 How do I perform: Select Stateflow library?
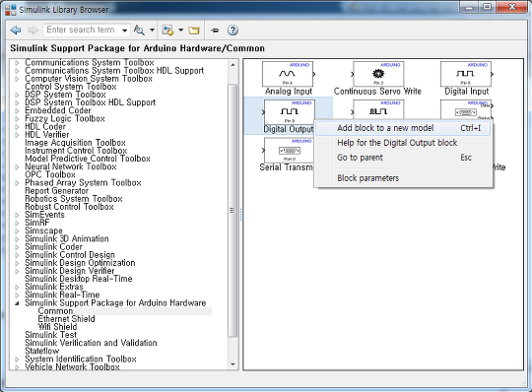point(42,351)
